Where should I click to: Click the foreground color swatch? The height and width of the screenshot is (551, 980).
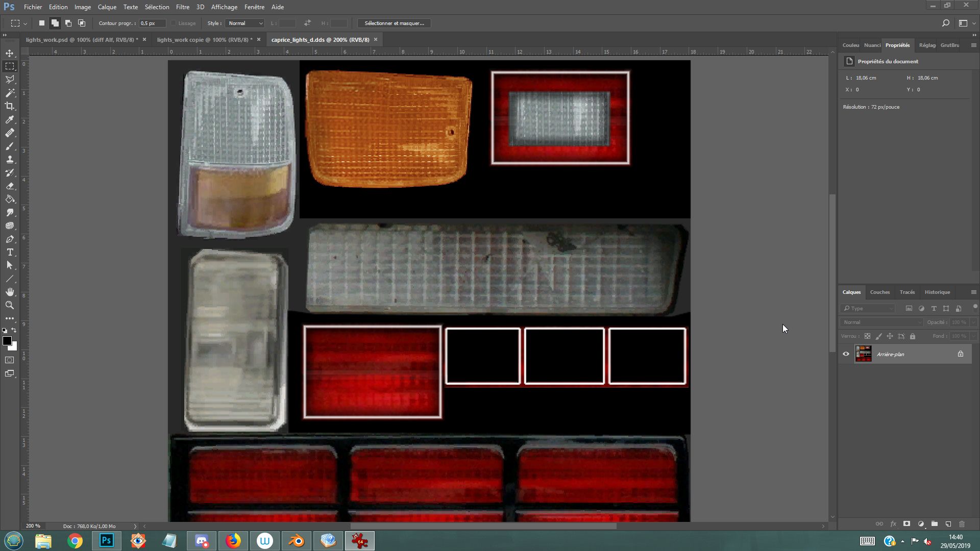pyautogui.click(x=7, y=341)
